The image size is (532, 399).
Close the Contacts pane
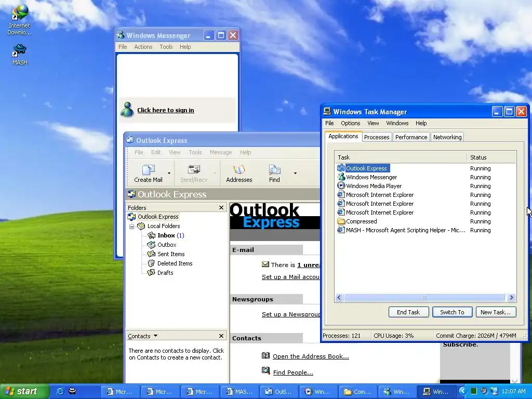tap(221, 336)
